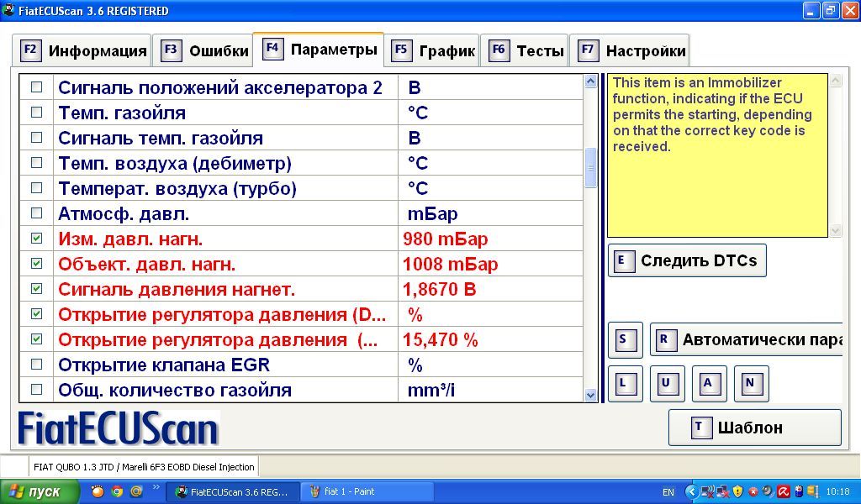The width and height of the screenshot is (861, 504).
Task: Select the Сигнал давления нагнет. row
Action: (x=177, y=290)
